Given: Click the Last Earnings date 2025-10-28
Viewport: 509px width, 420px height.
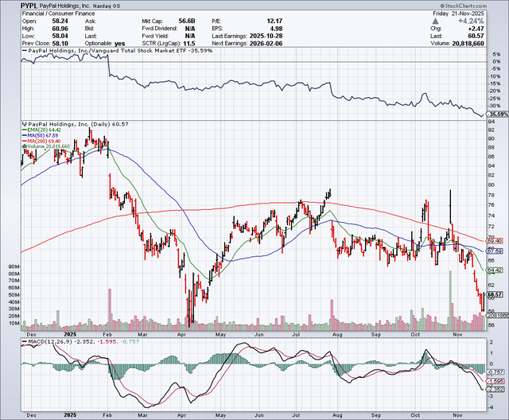Looking at the screenshot, I should pos(266,36).
